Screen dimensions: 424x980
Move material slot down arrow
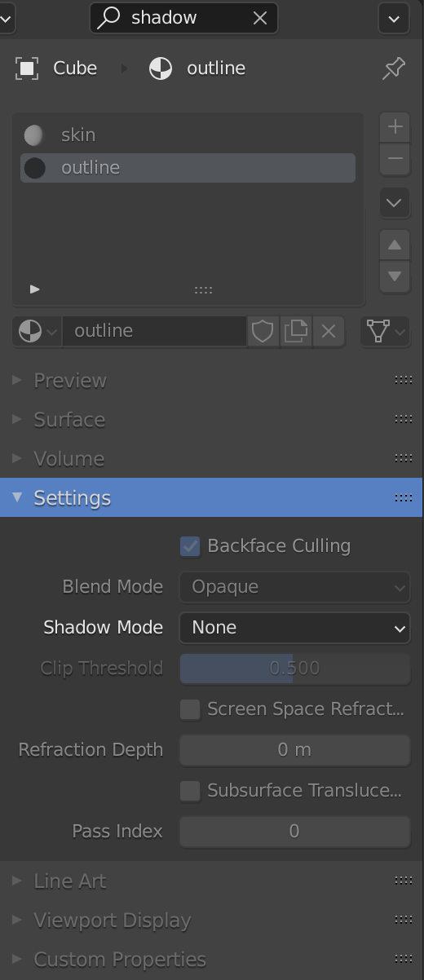[395, 276]
